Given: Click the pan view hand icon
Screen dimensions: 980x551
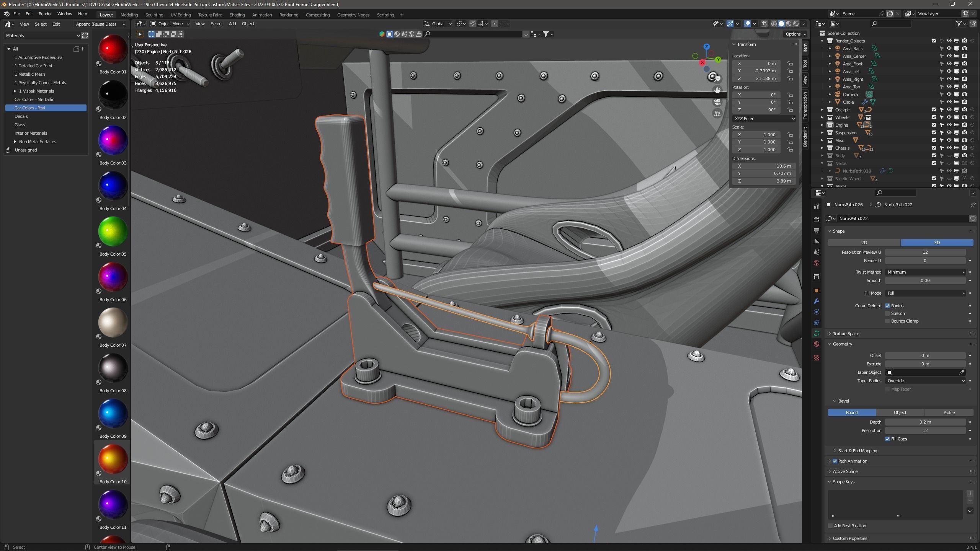Looking at the screenshot, I should tap(717, 90).
